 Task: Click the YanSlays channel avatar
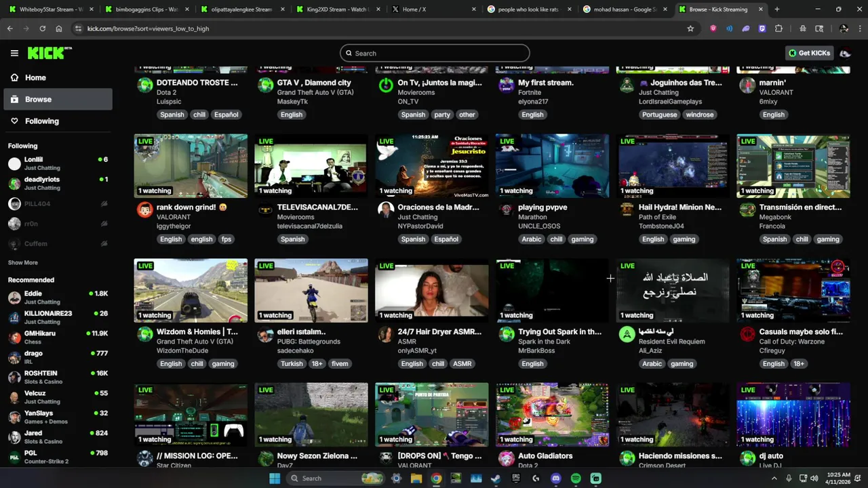pos(14,418)
